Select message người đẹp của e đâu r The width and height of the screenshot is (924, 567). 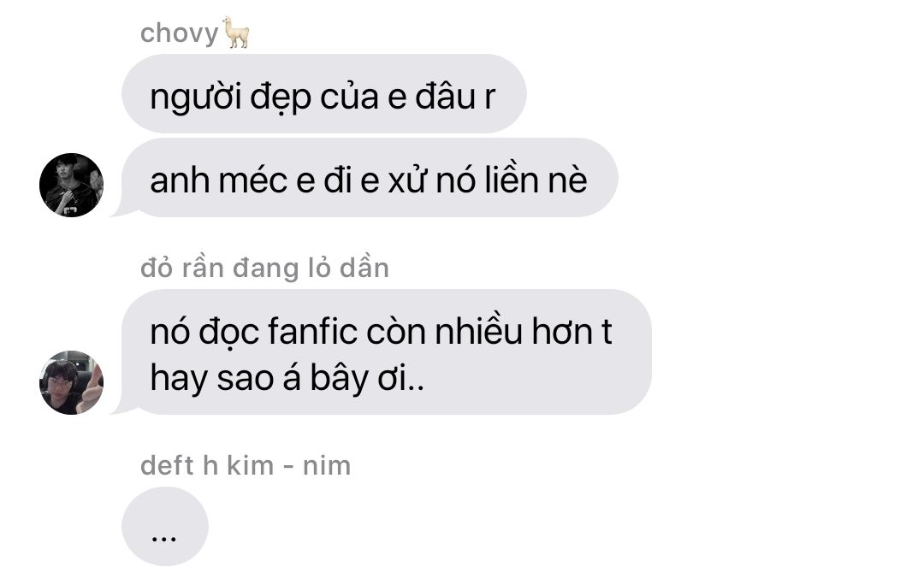click(x=323, y=93)
